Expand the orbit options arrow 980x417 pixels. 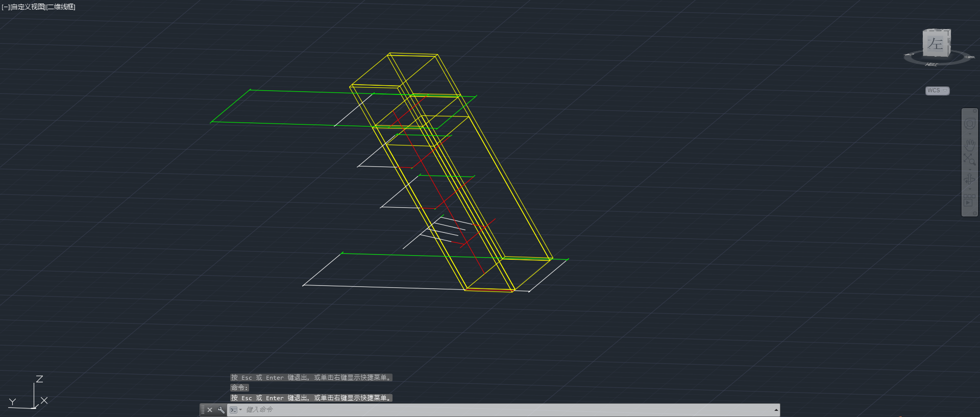[970, 189]
